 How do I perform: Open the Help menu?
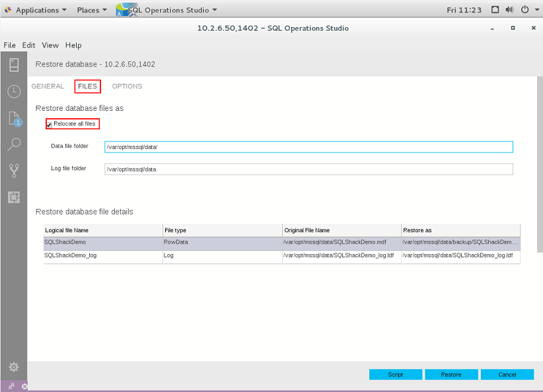73,45
